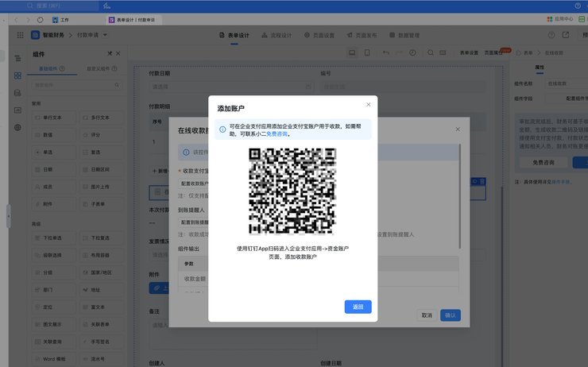
Task: Select the 布局容器 component
Action: (x=101, y=255)
